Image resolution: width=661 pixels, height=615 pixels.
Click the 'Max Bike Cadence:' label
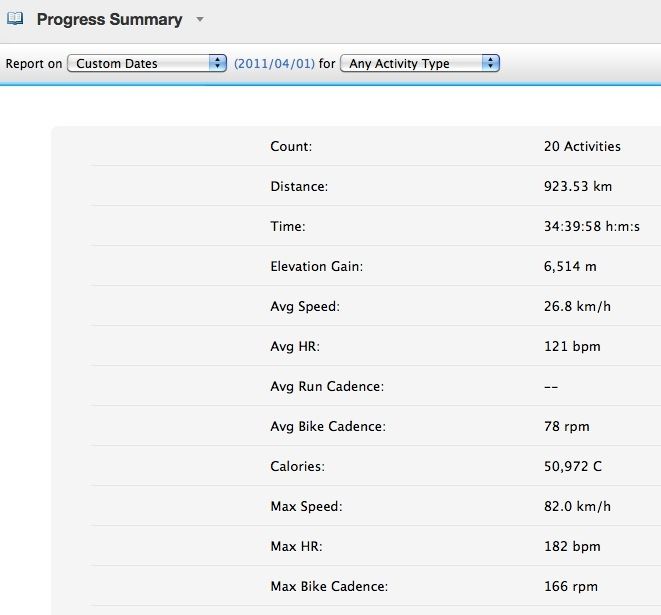click(329, 586)
